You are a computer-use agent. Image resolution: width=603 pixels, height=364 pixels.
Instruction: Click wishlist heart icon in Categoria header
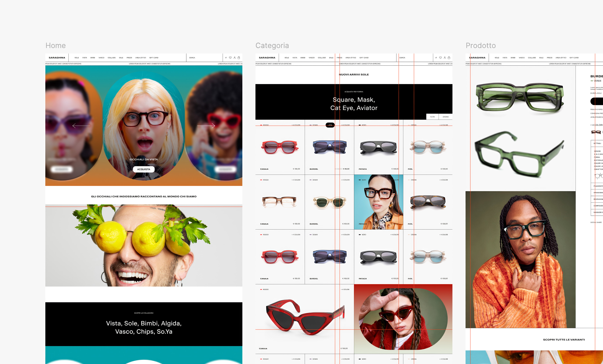point(440,58)
